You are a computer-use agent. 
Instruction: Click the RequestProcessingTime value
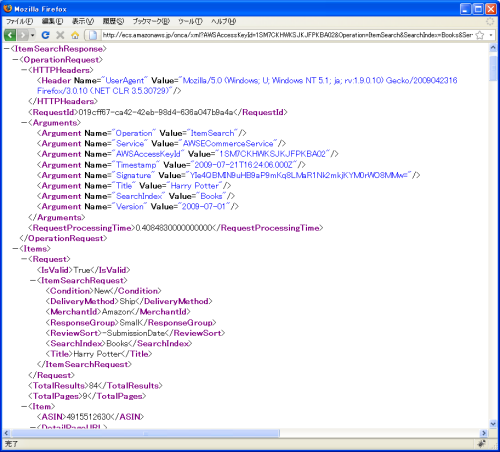[174, 228]
